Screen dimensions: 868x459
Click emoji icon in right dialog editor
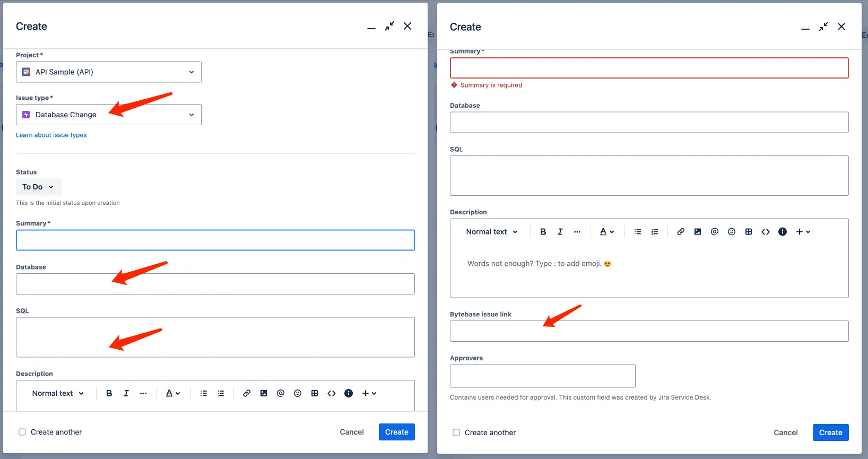[732, 232]
